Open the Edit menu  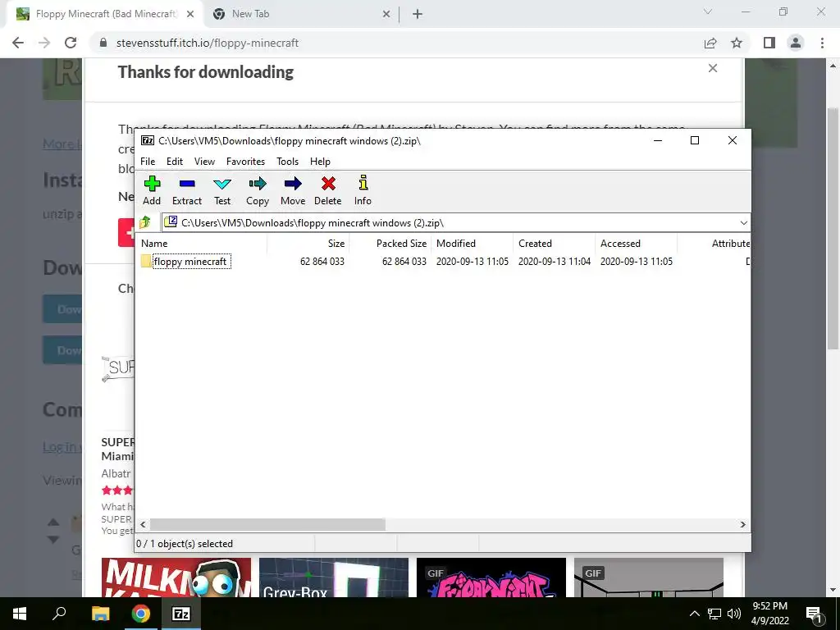pyautogui.click(x=175, y=162)
